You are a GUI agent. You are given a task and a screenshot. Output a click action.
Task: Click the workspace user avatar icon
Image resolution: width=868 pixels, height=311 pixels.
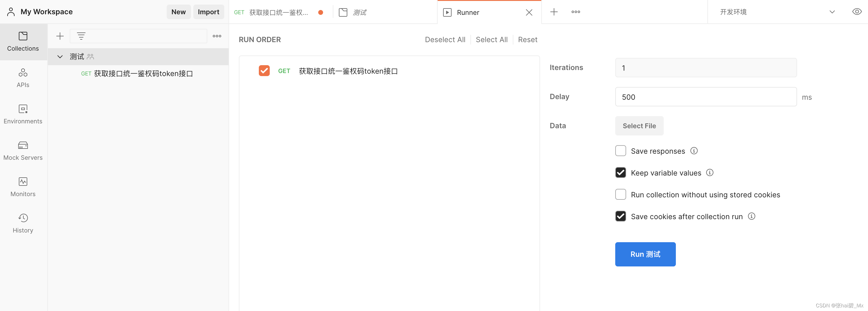11,12
